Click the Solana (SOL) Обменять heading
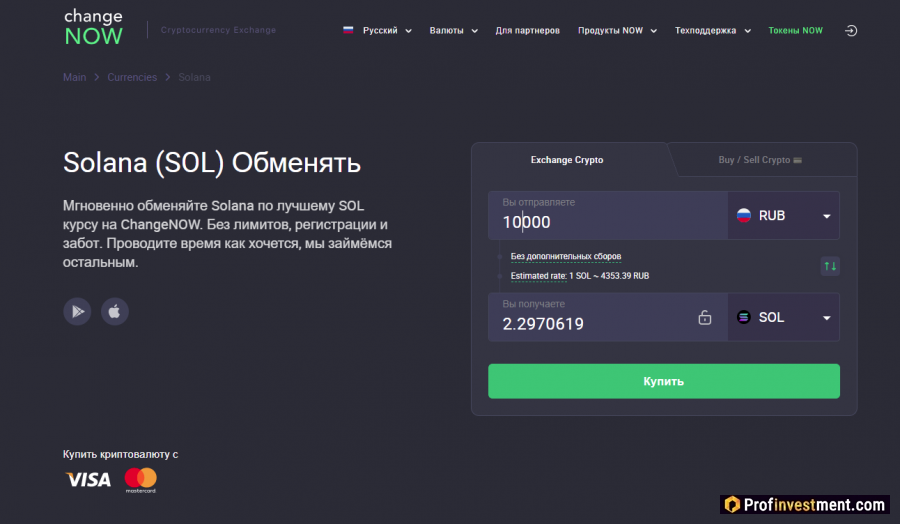This screenshot has height=524, width=900. click(212, 162)
